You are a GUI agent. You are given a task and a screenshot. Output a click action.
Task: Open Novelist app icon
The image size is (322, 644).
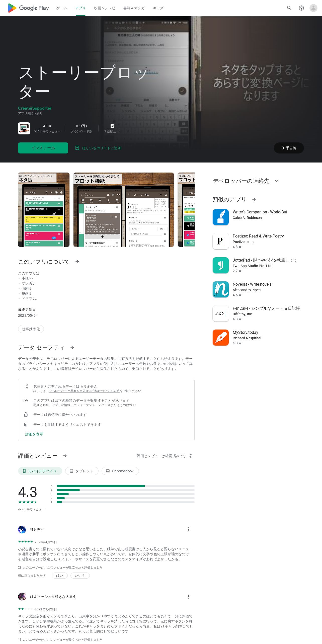pos(221,289)
